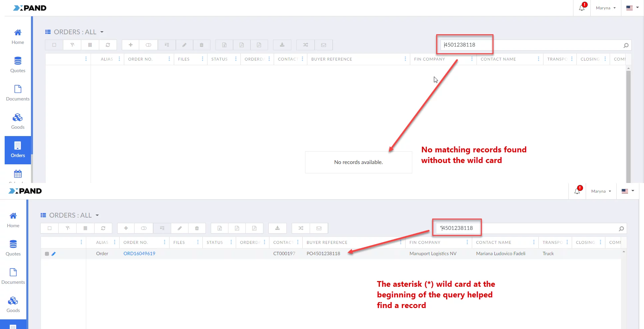Viewport: 644px width, 329px height.
Task: Click the calendar icon in the sidebar
Action: (18, 174)
